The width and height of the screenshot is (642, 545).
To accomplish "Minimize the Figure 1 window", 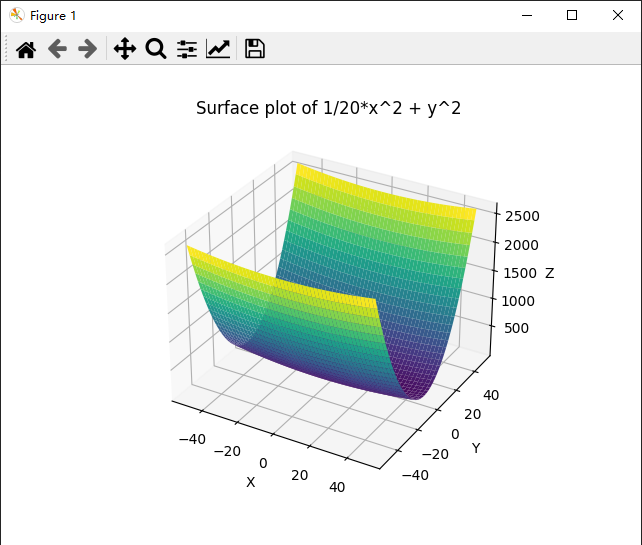I will (526, 15).
